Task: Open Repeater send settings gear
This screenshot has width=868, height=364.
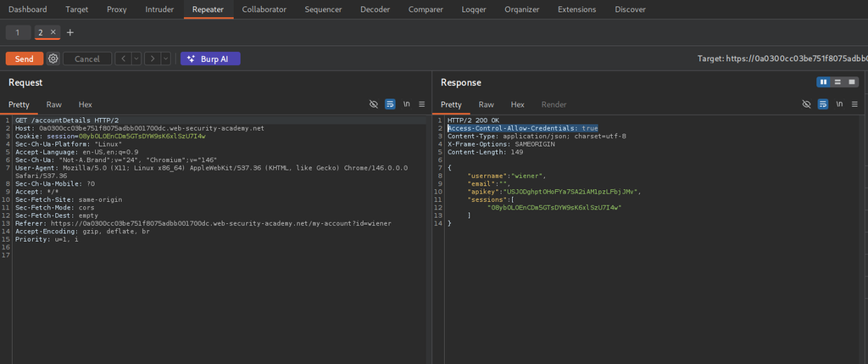Action: point(53,59)
